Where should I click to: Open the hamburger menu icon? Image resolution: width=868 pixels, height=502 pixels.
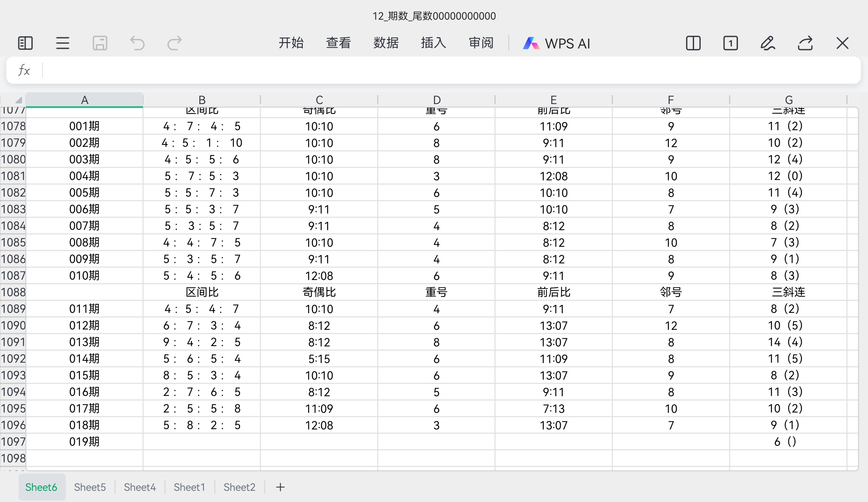[x=63, y=43]
